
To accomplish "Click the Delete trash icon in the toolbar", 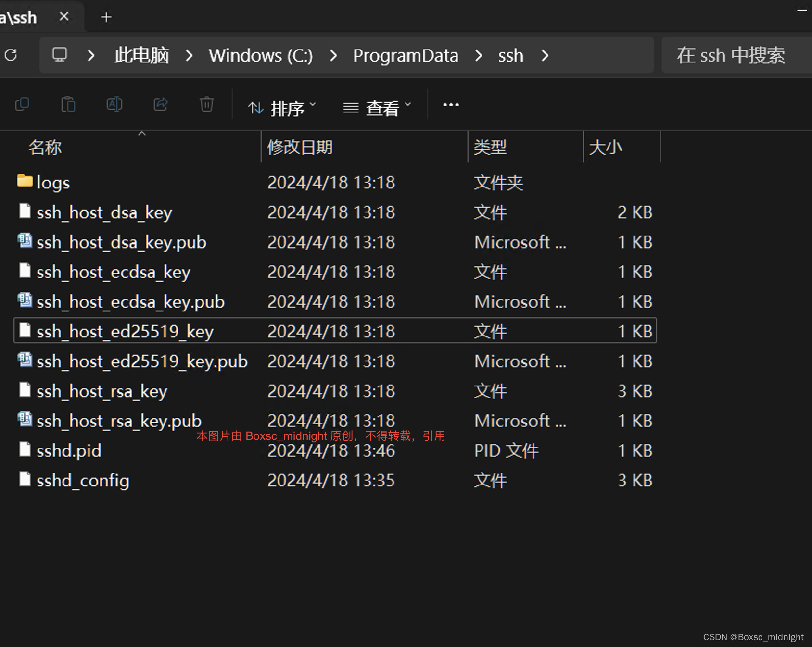I will (x=207, y=104).
